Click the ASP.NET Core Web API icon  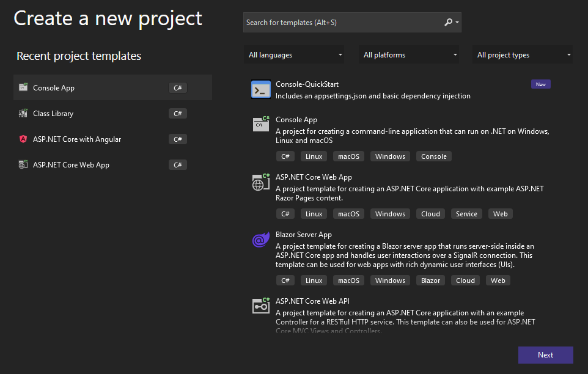coord(261,306)
